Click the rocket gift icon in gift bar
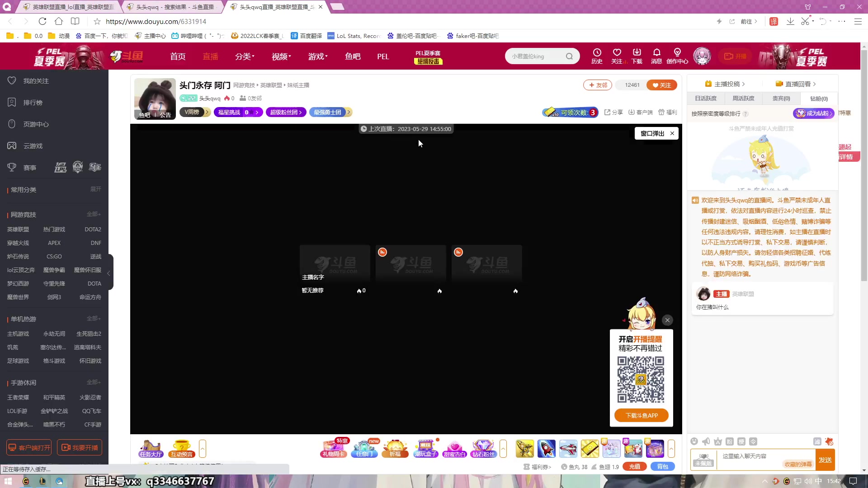Screen dimensions: 868x488 tap(546, 449)
